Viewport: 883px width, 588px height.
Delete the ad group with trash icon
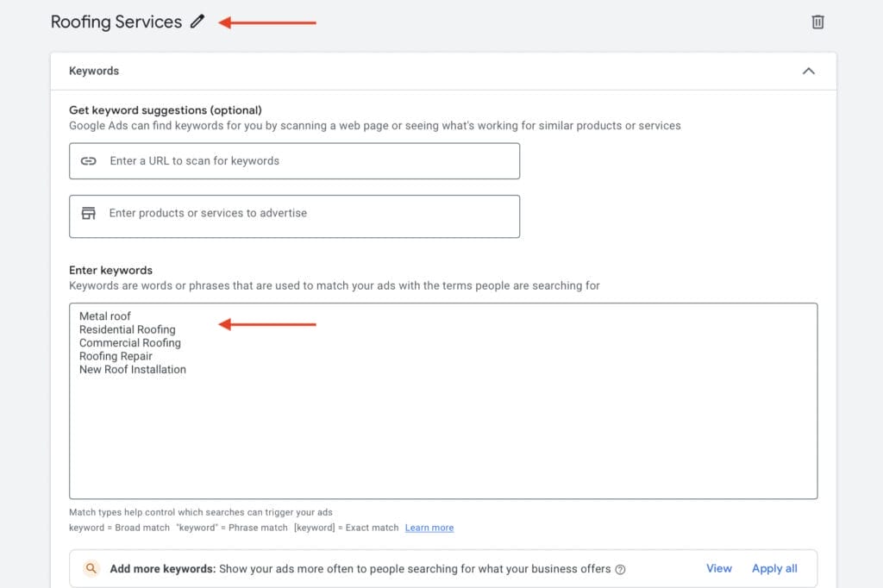[817, 22]
